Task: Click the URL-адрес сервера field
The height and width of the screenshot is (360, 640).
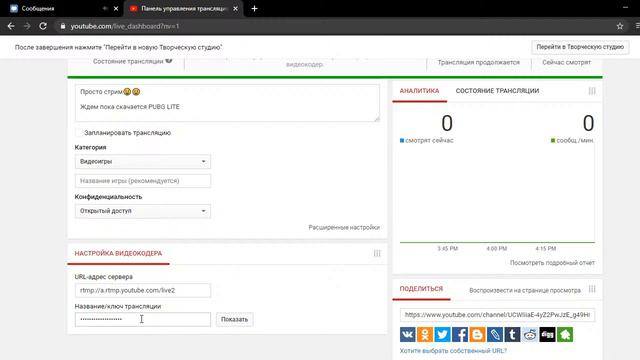Action: point(142,290)
